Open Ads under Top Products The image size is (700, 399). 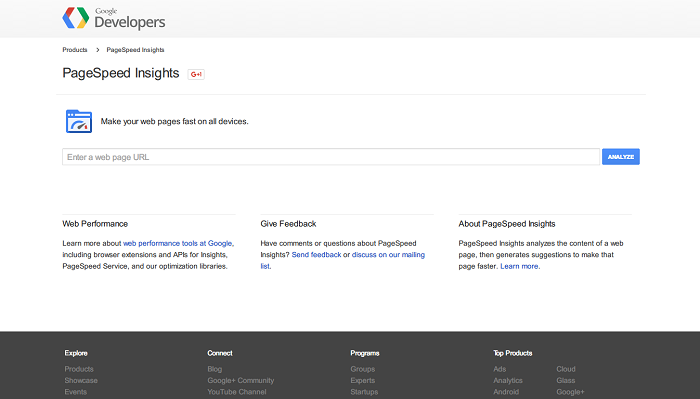tap(500, 369)
